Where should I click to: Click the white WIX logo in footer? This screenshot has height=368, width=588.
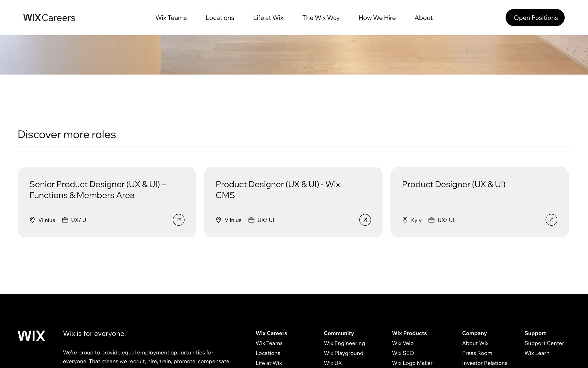32,336
